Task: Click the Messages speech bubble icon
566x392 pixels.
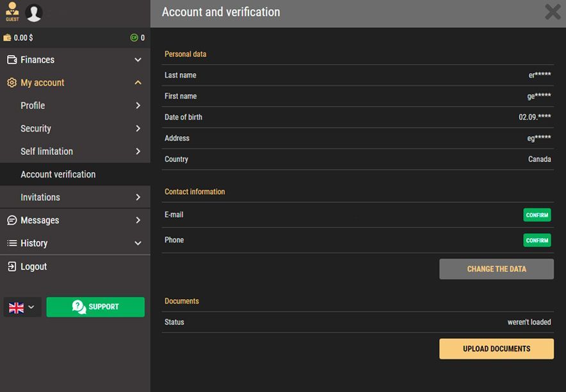Action: pos(12,220)
